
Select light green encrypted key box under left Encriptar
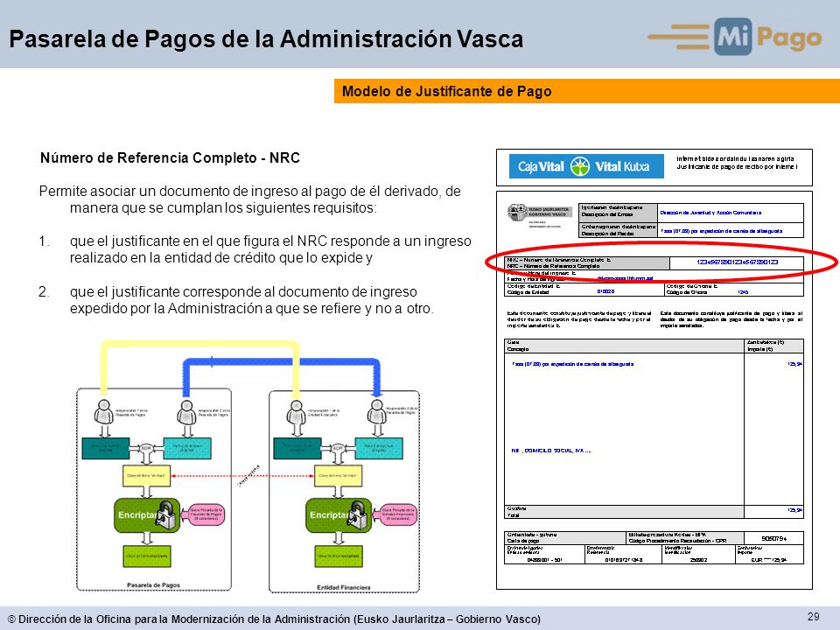coord(147,556)
